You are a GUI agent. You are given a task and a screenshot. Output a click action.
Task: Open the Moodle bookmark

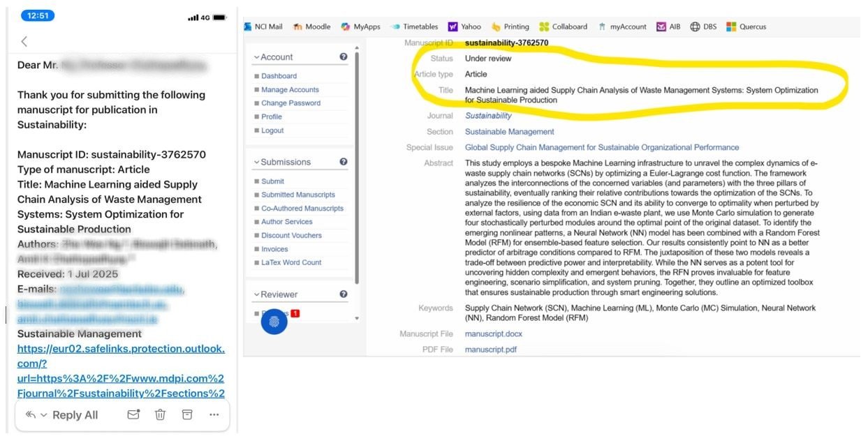(x=312, y=27)
